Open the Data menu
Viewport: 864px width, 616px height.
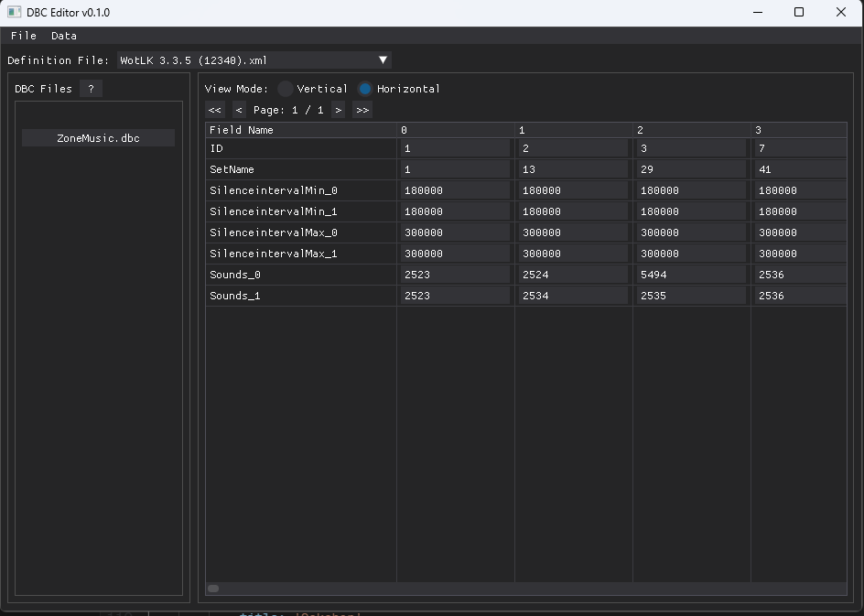tap(63, 36)
